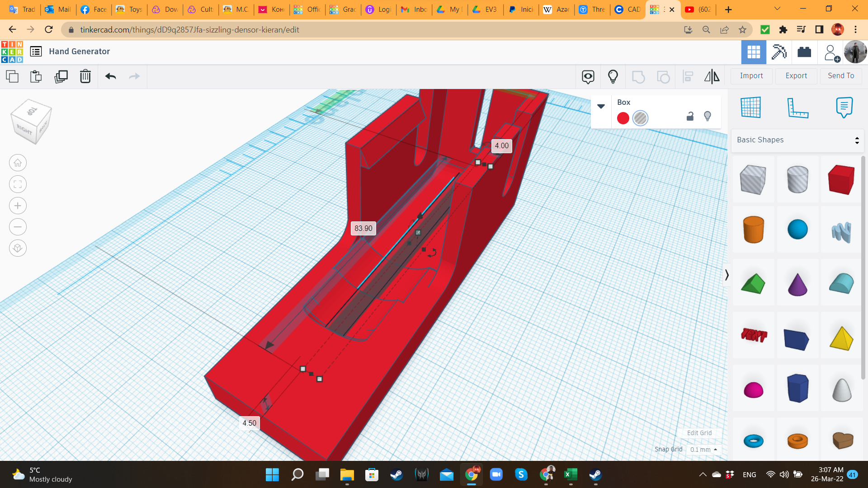Click the Undo icon
The image size is (868, 488).
[109, 77]
